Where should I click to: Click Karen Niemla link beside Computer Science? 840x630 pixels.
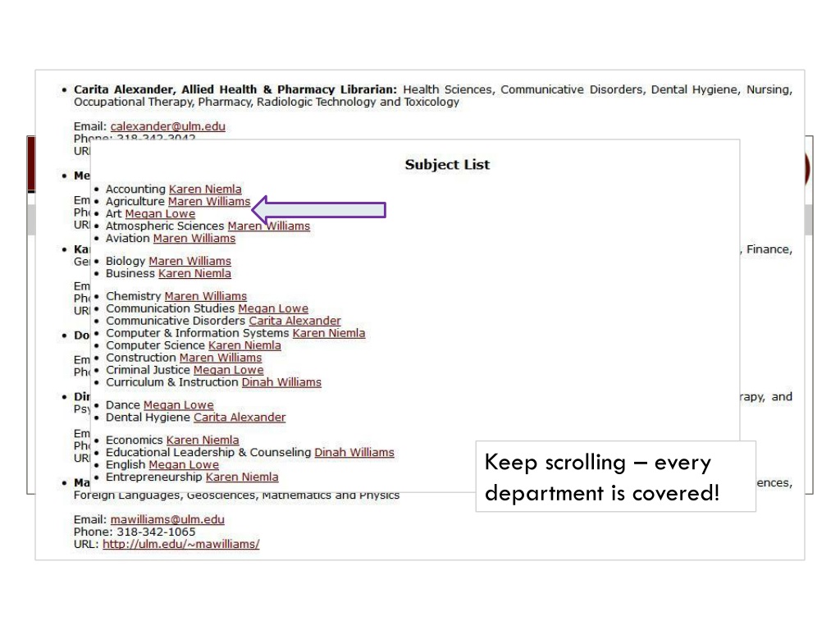click(x=244, y=345)
